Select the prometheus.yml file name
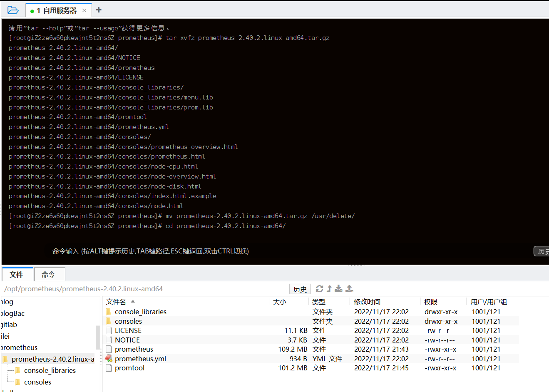 pyautogui.click(x=140, y=359)
